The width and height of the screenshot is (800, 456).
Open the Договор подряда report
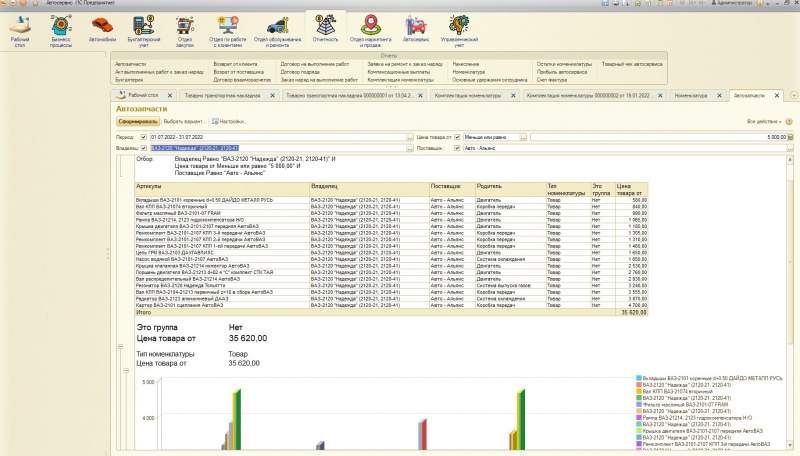coord(300,72)
